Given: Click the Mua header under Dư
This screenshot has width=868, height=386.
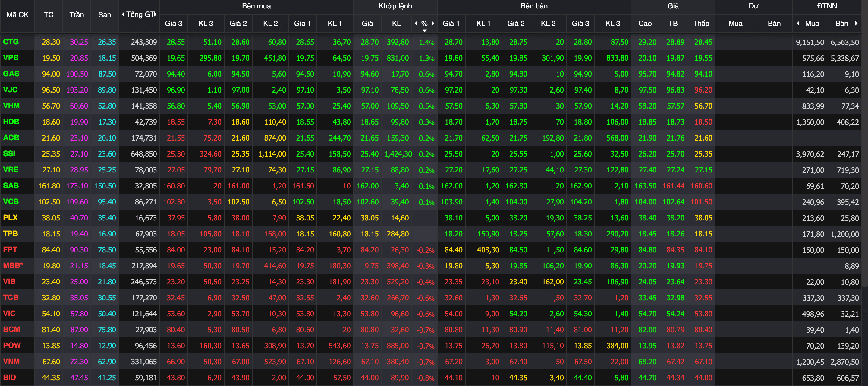Looking at the screenshot, I should pos(735,24).
